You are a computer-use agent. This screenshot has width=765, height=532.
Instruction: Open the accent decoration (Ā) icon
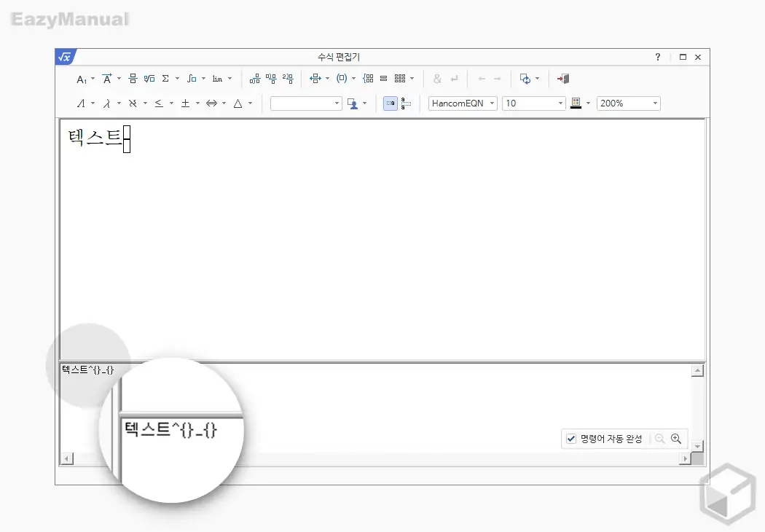pyautogui.click(x=108, y=79)
